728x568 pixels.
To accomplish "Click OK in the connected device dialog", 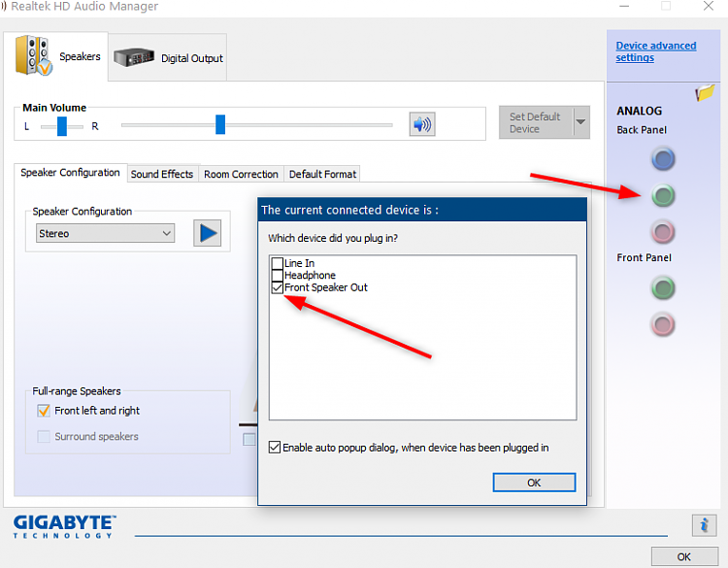I will tap(534, 483).
